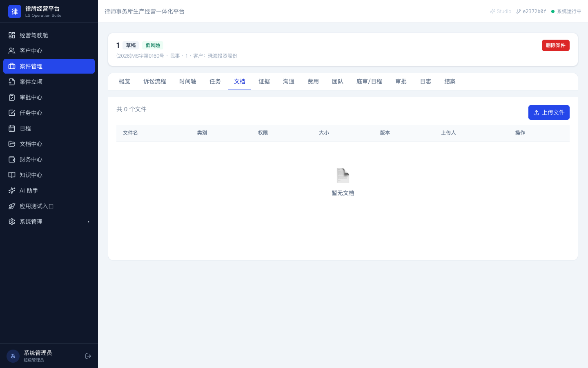
Task: Switch to the 庭审/日程 tab
Action: click(369, 82)
